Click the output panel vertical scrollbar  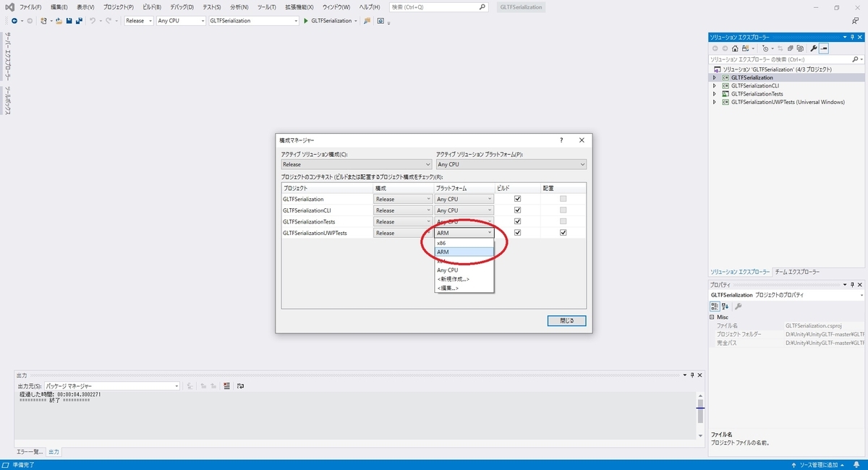click(700, 416)
